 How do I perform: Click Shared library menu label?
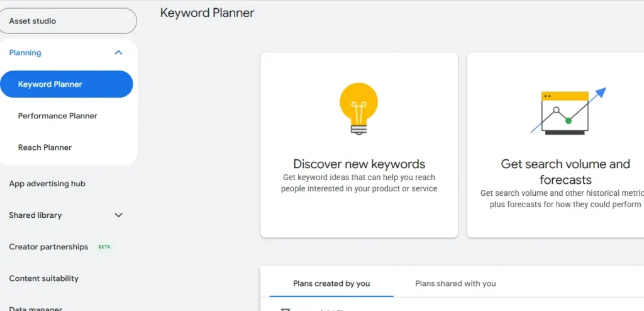pyautogui.click(x=35, y=215)
